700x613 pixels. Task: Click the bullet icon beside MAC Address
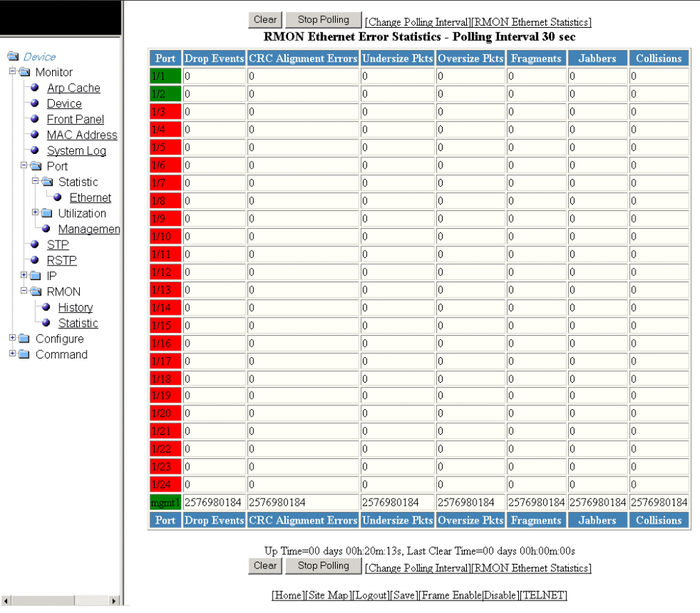[35, 135]
